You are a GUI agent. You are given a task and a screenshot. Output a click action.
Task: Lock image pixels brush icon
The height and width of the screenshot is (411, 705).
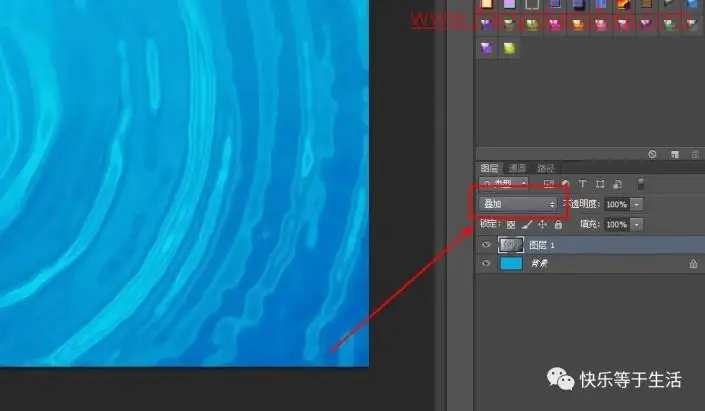pyautogui.click(x=527, y=224)
